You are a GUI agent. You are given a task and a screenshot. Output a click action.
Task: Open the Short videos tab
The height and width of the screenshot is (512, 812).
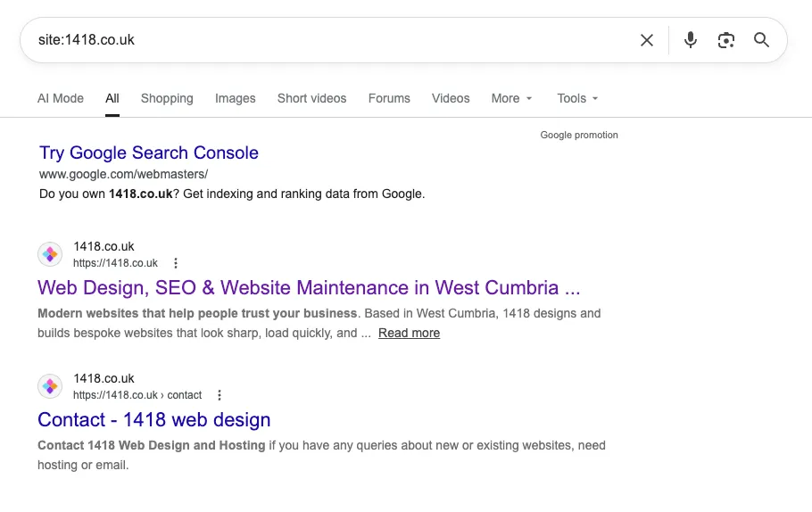(311, 98)
